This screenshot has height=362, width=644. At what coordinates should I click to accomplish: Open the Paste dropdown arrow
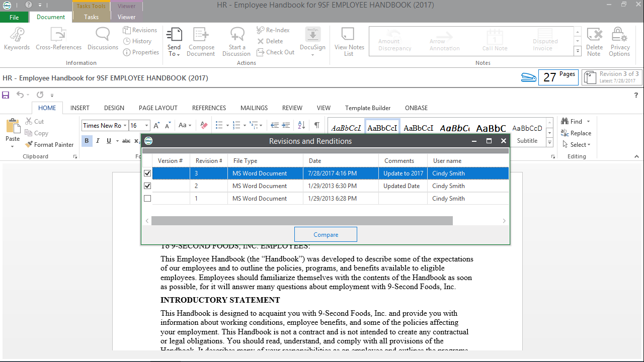[13, 146]
